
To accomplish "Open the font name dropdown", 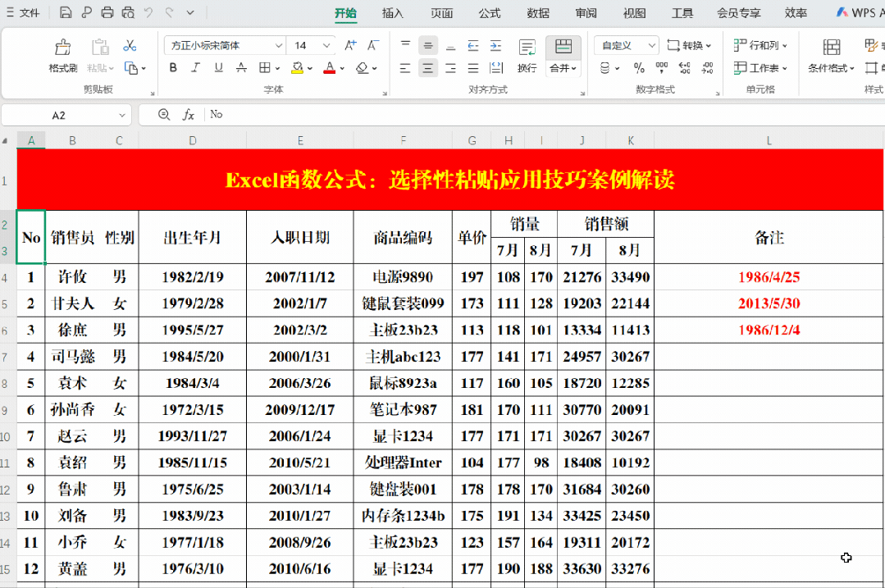I will 278,46.
